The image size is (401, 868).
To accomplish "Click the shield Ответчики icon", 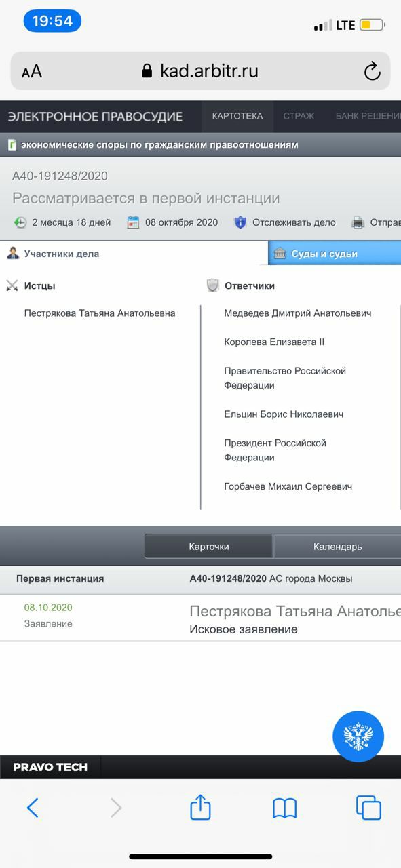I will click(x=213, y=285).
